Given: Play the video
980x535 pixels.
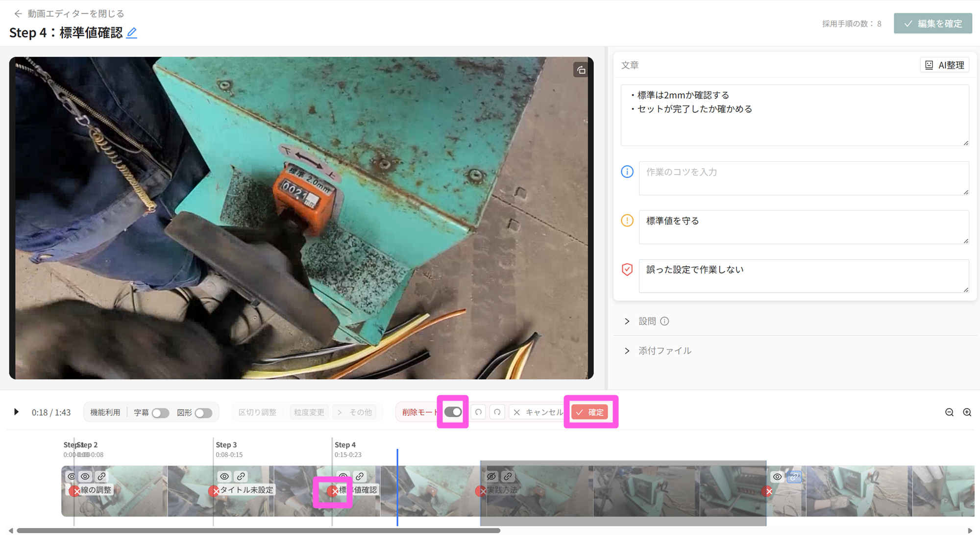Looking at the screenshot, I should 16,412.
